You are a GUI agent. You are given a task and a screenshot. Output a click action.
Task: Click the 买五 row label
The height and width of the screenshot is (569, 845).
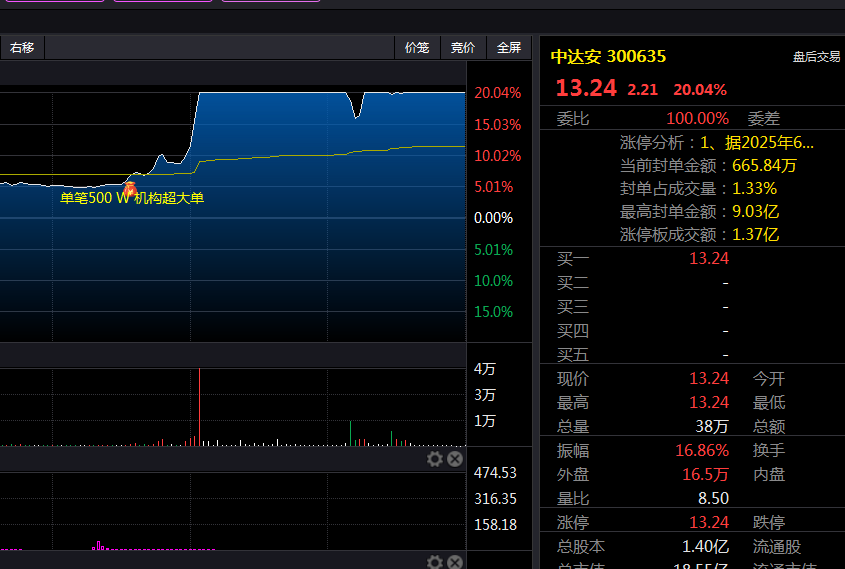click(572, 355)
